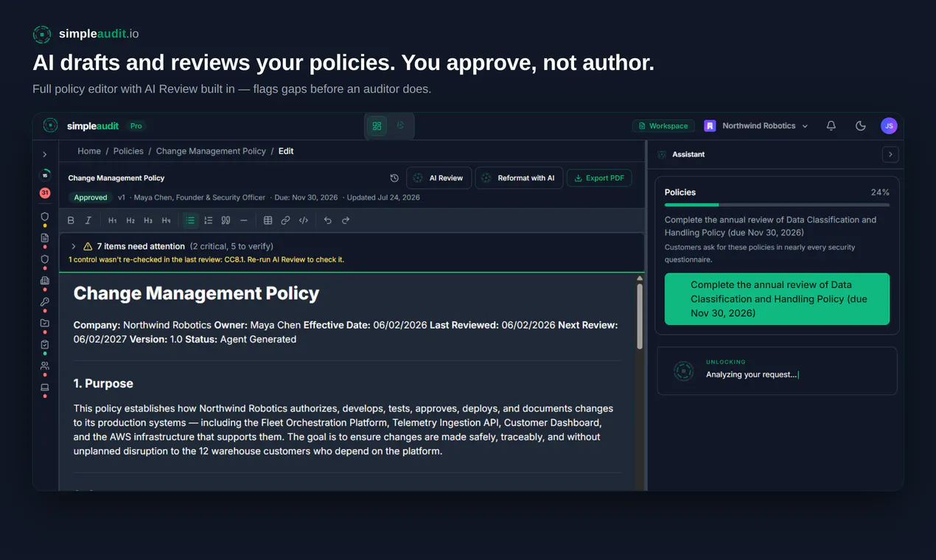Undo the last edit
Viewport: 936px width, 560px height.
[328, 220]
